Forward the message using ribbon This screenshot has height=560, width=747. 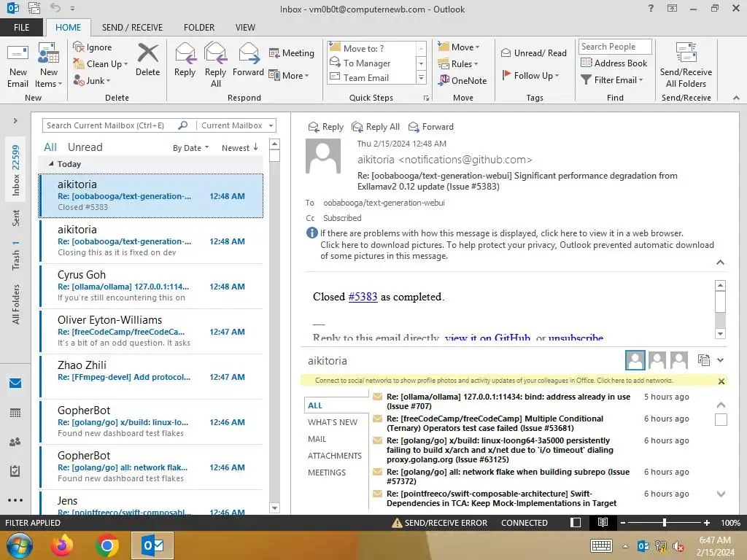[x=248, y=60]
